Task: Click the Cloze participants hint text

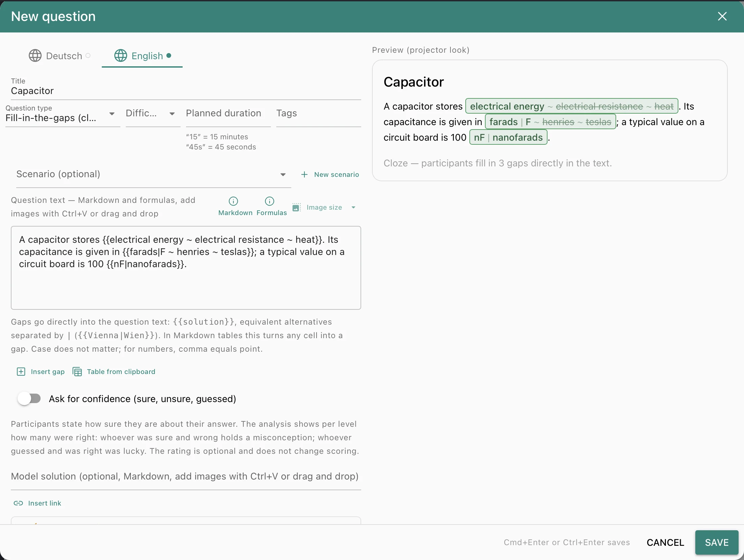Action: pos(497,163)
